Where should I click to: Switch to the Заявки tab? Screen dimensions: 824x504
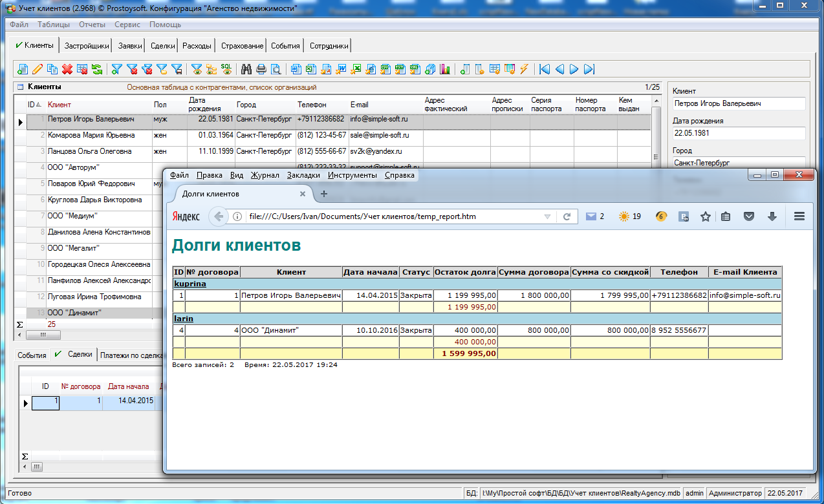[x=130, y=46]
